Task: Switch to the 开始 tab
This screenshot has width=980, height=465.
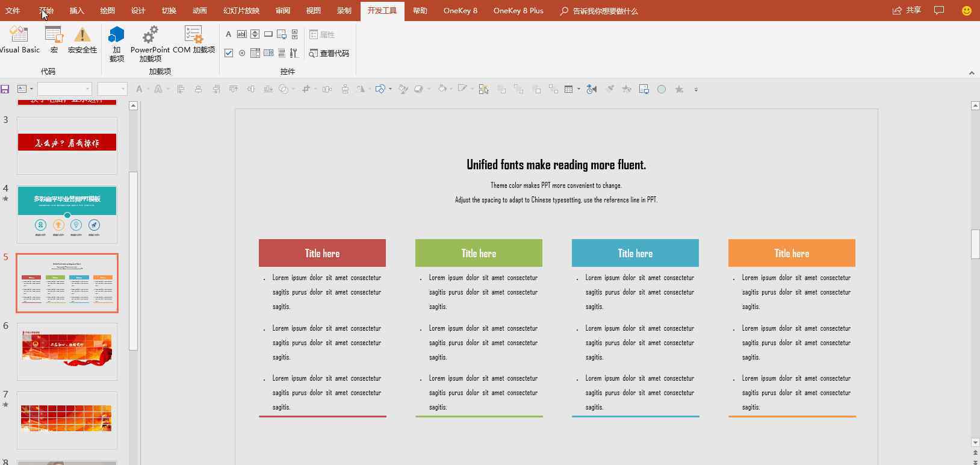Action: click(46, 10)
